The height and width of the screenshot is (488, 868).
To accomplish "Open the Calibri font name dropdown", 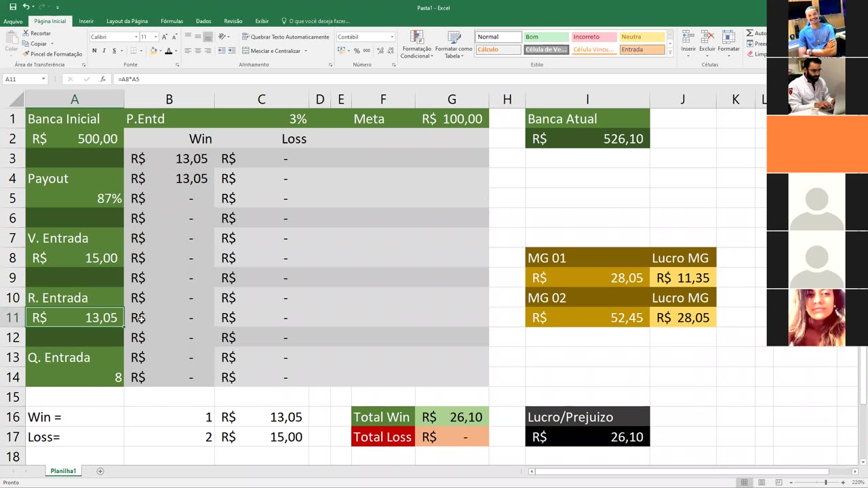I will (136, 37).
